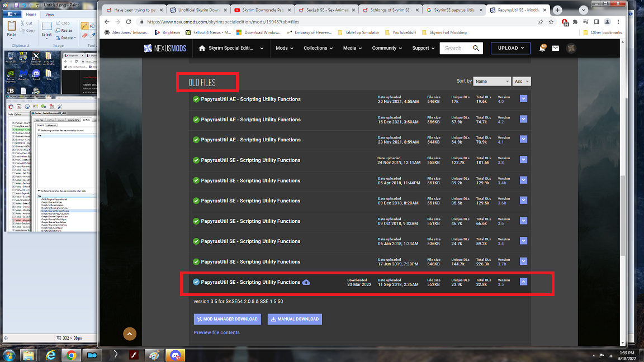
Task: Go back with Chrome's back arrow
Action: [x=107, y=22]
